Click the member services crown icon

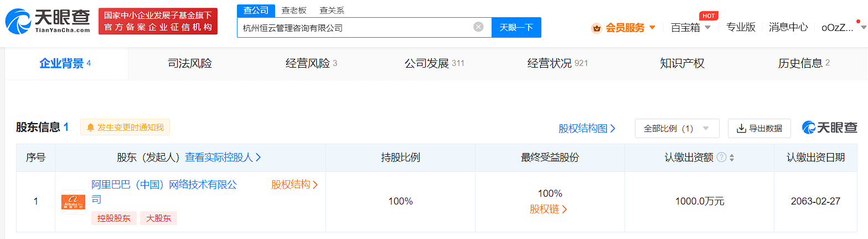tap(597, 28)
